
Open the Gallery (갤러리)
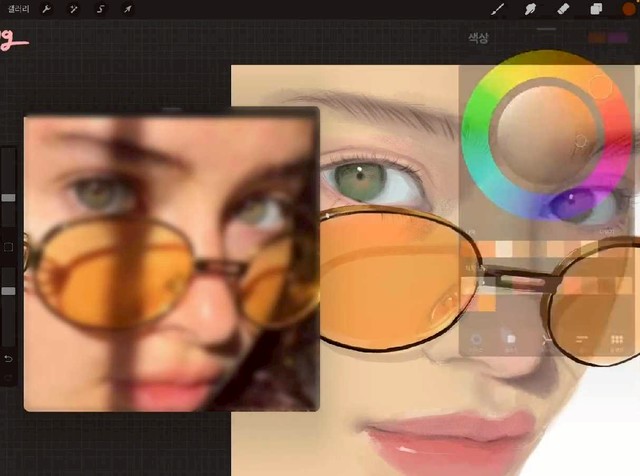(17, 9)
